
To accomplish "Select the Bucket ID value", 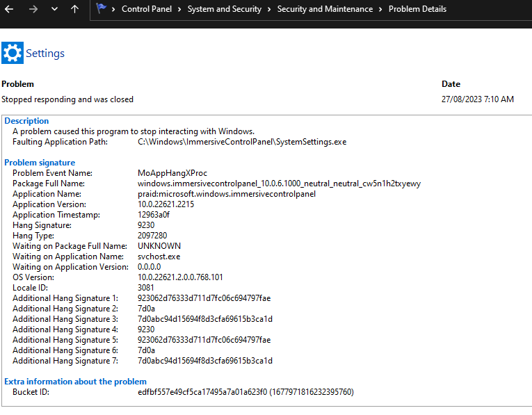I will [245, 392].
